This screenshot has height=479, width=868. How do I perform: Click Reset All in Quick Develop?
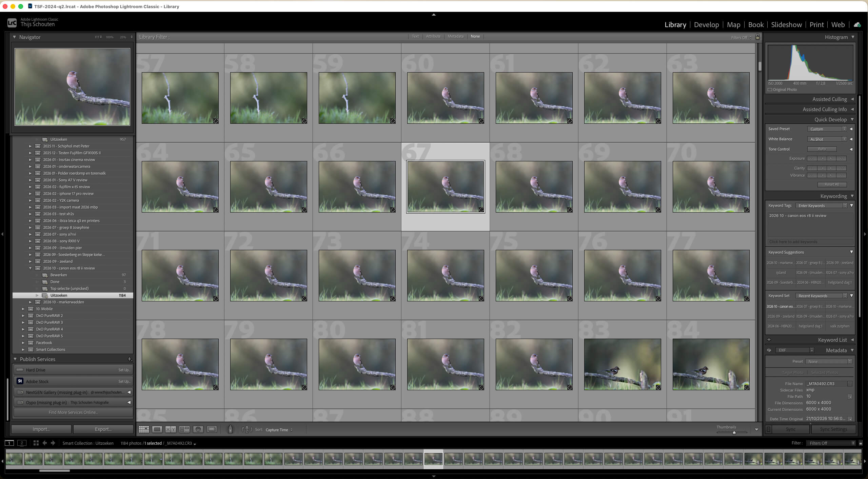pyautogui.click(x=832, y=184)
